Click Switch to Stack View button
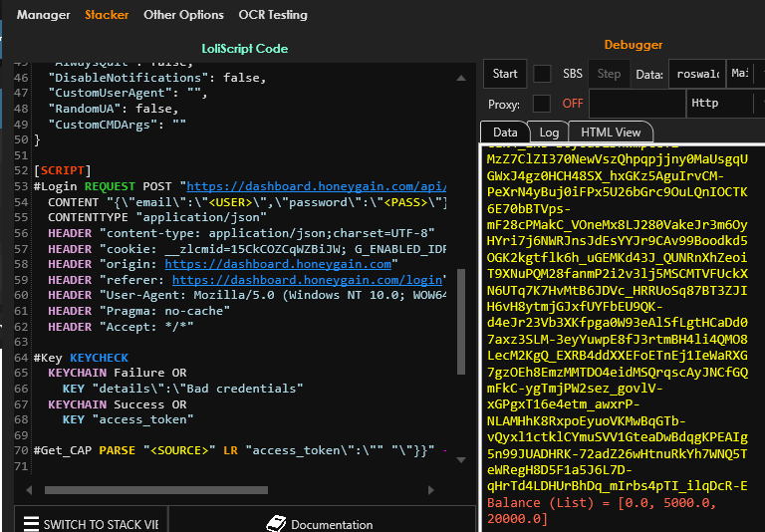Screen dimensions: 765x532 click(92, 522)
